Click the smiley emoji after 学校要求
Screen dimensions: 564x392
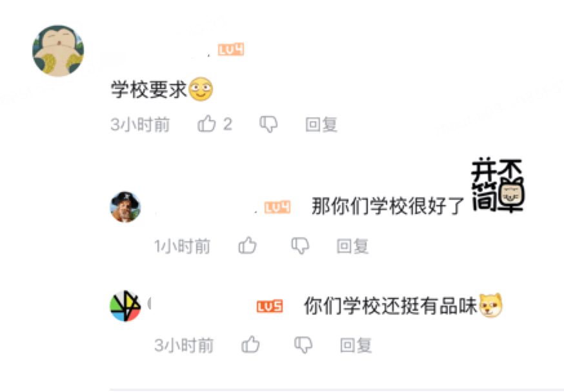coord(201,89)
